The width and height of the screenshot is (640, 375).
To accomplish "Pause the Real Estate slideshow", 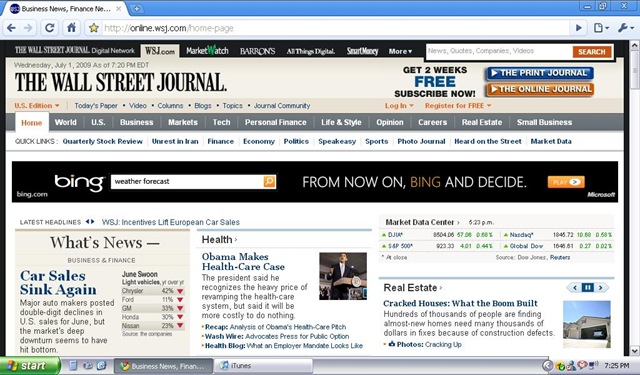I will 588,288.
